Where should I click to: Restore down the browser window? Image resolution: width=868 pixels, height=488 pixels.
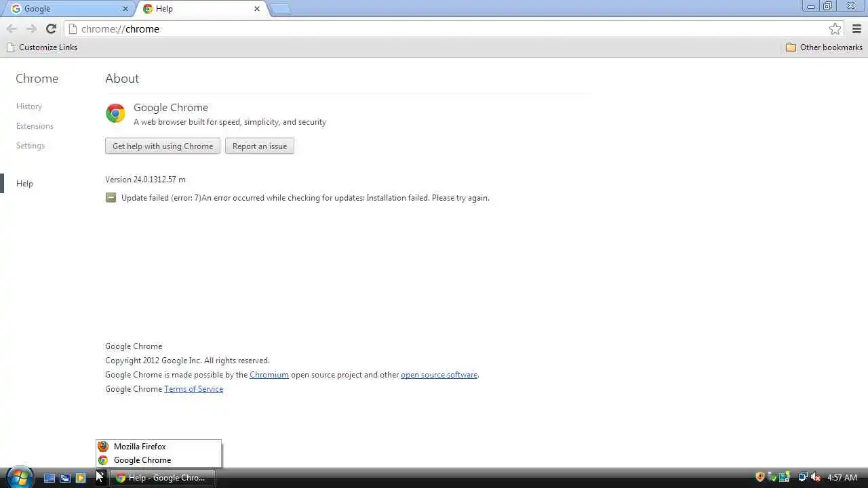pos(827,6)
